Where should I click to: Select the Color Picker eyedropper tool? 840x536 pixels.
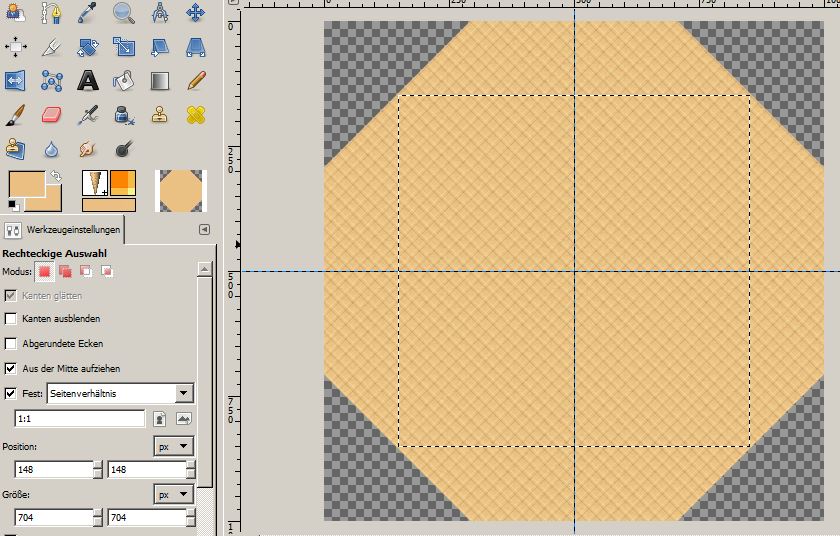pos(87,12)
